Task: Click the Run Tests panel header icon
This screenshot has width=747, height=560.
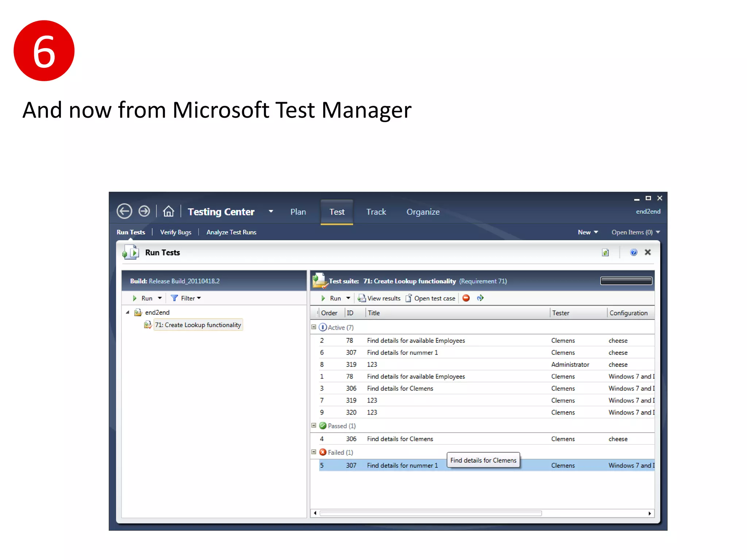Action: click(131, 252)
